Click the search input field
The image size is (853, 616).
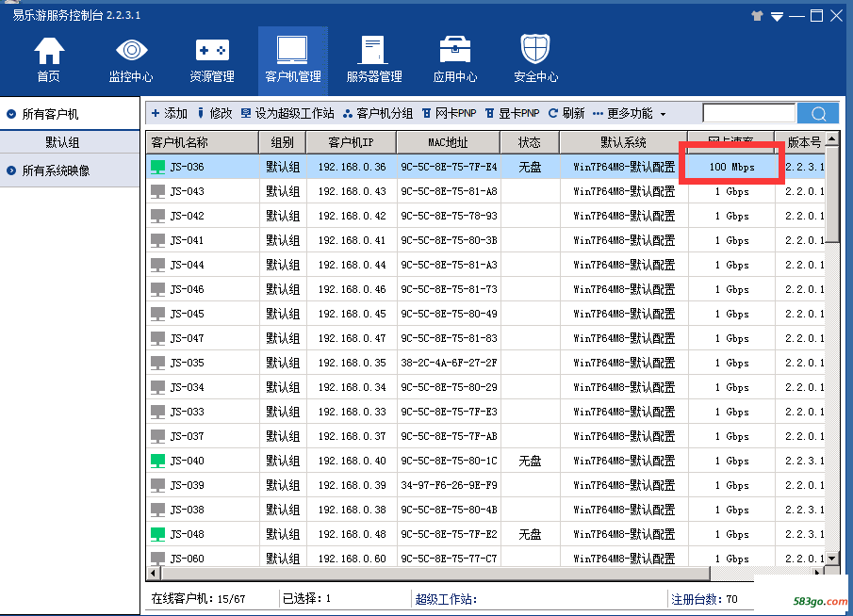tap(748, 113)
